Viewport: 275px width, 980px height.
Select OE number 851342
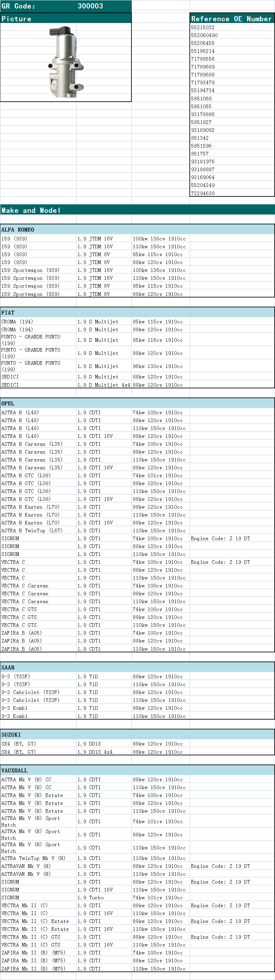pos(200,138)
